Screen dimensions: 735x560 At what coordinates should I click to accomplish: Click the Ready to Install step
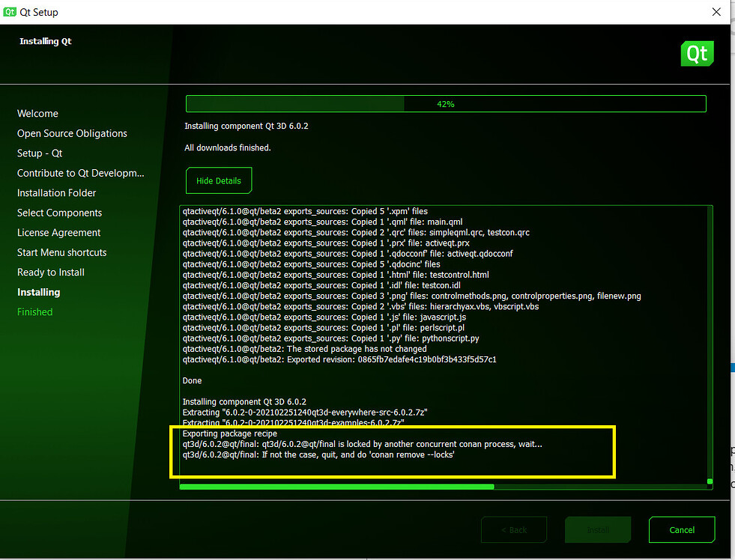(50, 272)
